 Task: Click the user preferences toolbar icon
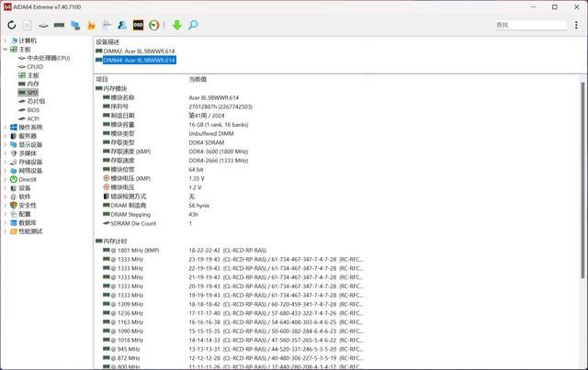click(x=122, y=26)
